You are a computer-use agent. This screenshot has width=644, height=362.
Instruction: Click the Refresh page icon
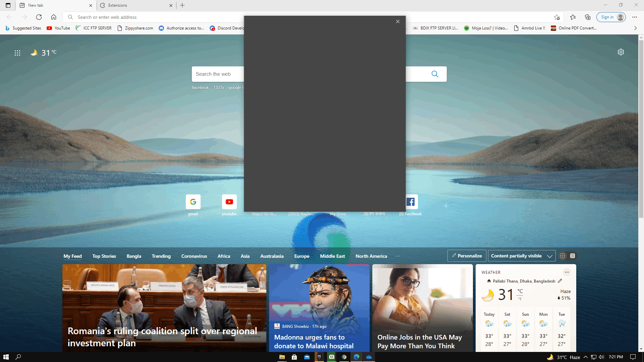click(x=39, y=17)
